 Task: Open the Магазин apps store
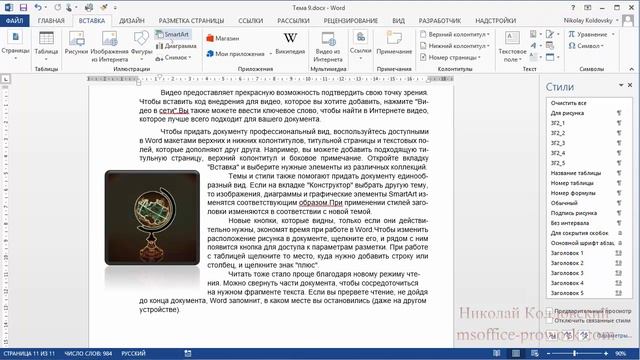(222, 38)
